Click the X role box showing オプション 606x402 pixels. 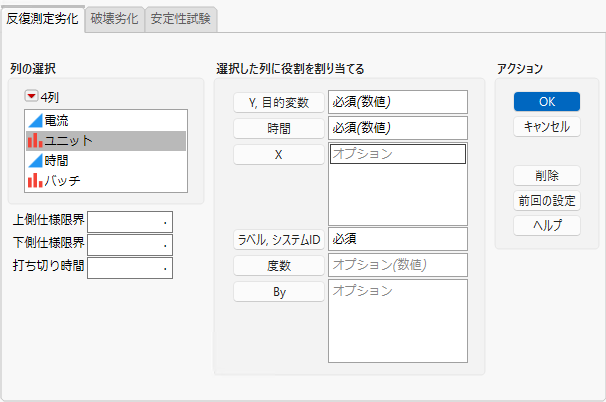click(x=398, y=184)
